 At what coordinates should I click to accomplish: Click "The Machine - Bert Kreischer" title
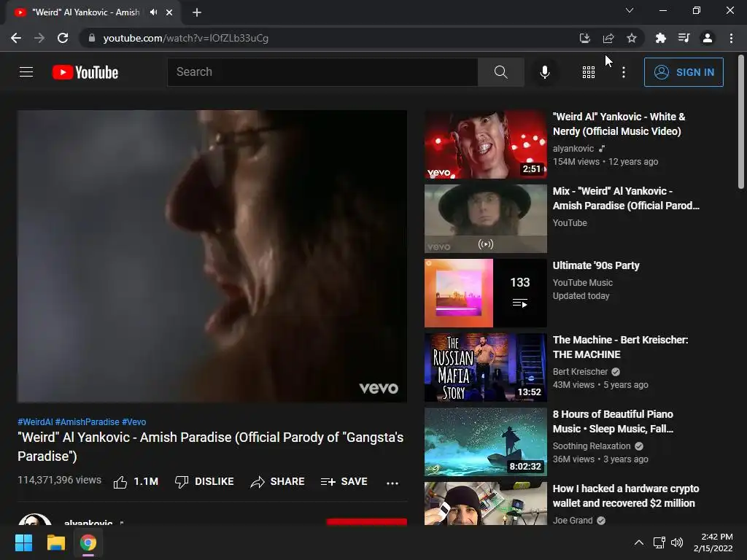click(x=620, y=347)
